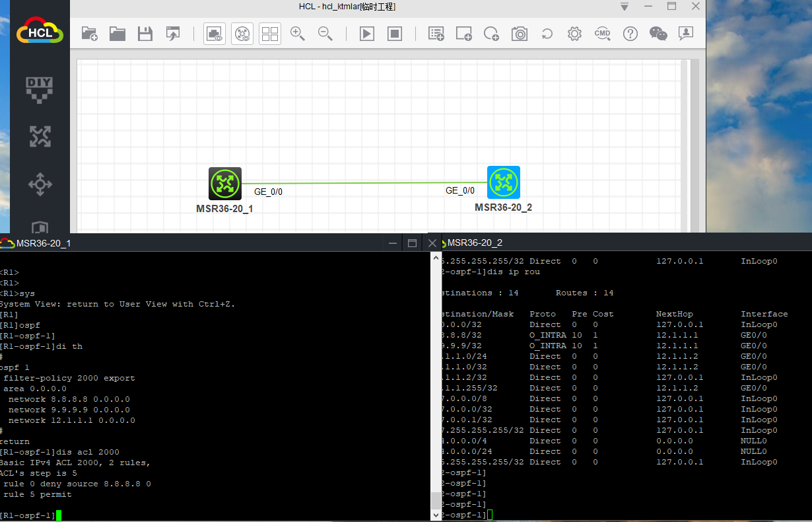Image resolution: width=812 pixels, height=522 pixels.
Task: Open settings via the gear icon
Action: [574, 34]
